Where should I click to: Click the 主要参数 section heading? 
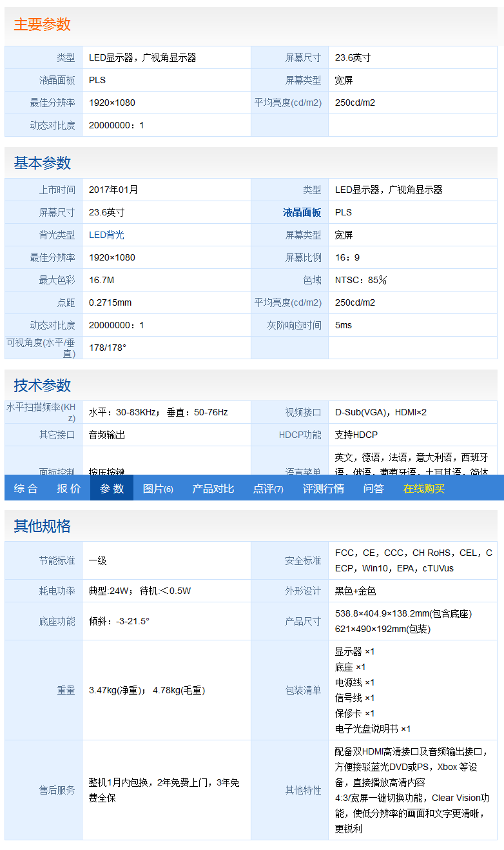(43, 25)
